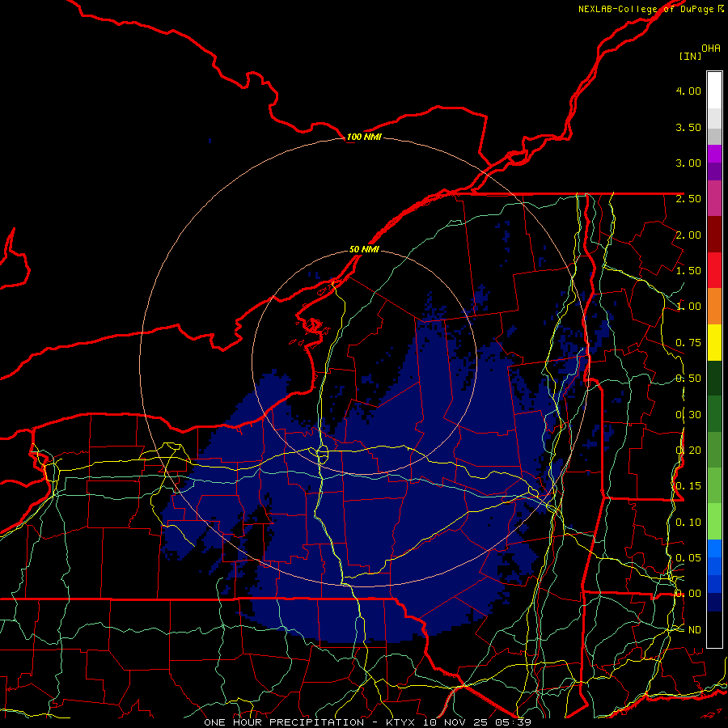The image size is (728, 728).
Task: Click the 0.30 legend value
Action: pos(688,415)
